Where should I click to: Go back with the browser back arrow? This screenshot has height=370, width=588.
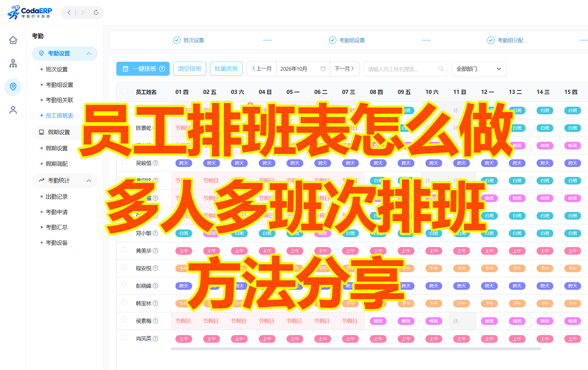(x=69, y=13)
